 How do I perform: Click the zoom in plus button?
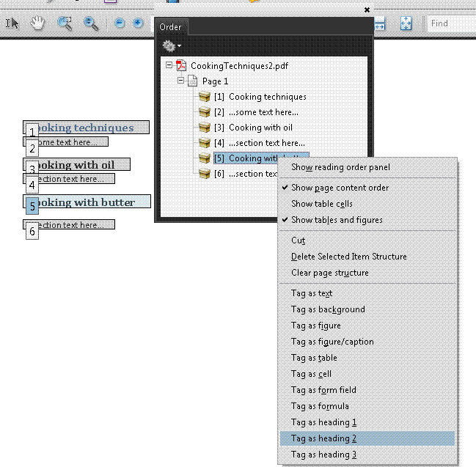[138, 23]
